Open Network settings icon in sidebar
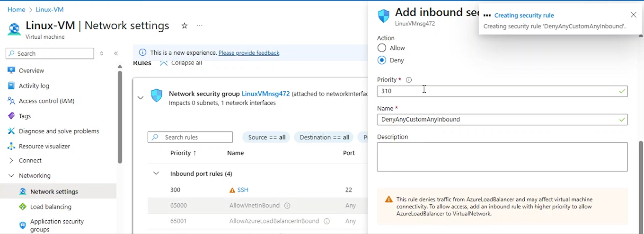The width and height of the screenshot is (644, 234). pyautogui.click(x=23, y=191)
